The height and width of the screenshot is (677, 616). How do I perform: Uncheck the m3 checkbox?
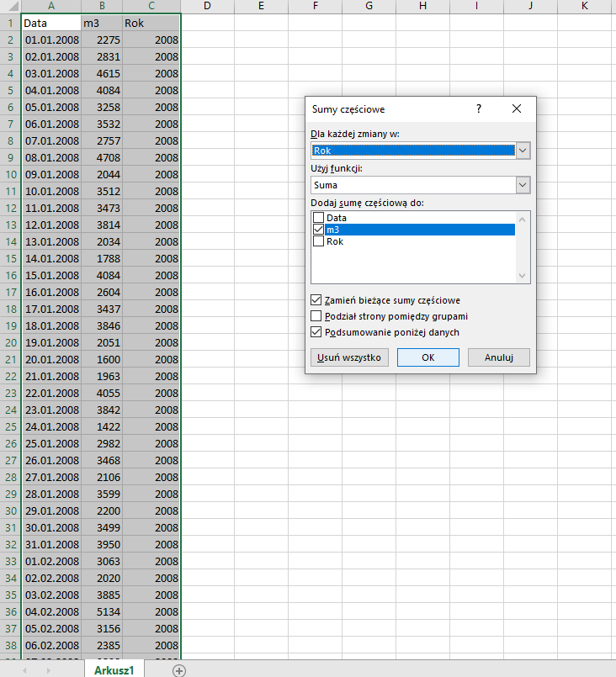point(318,230)
